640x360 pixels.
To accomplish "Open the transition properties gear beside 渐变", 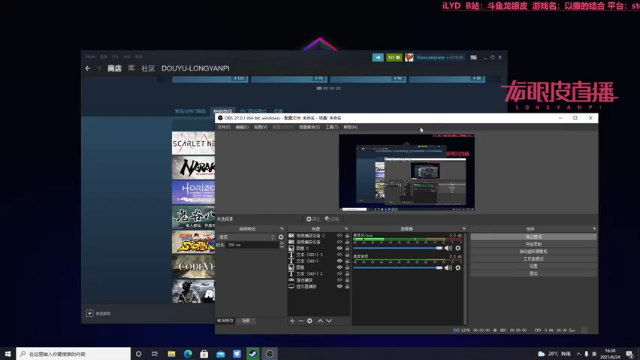I will (281, 237).
